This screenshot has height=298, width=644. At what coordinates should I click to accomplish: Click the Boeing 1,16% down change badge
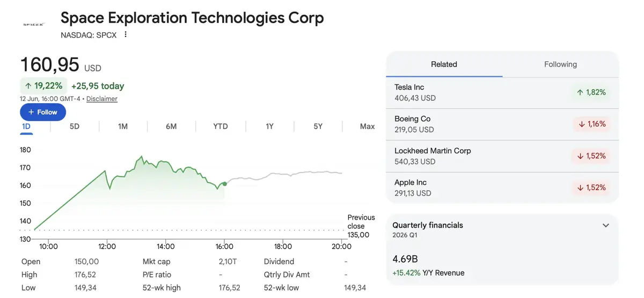click(x=591, y=124)
